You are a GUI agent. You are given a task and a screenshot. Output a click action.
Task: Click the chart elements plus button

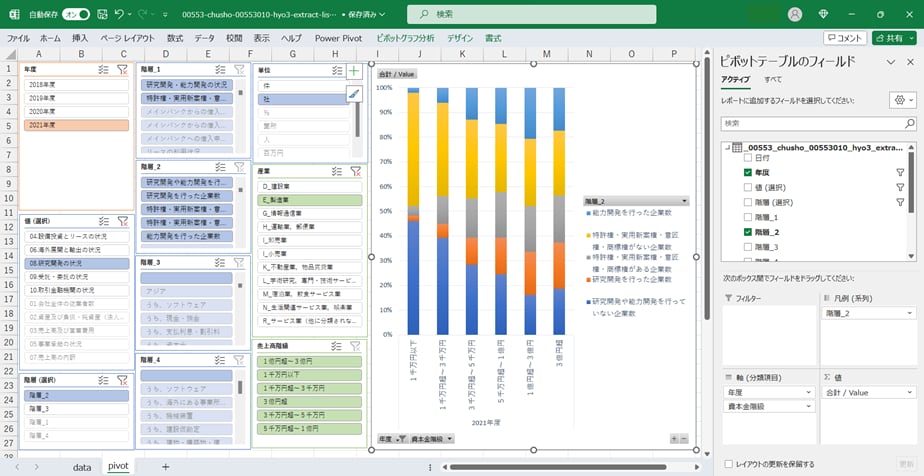tap(354, 72)
